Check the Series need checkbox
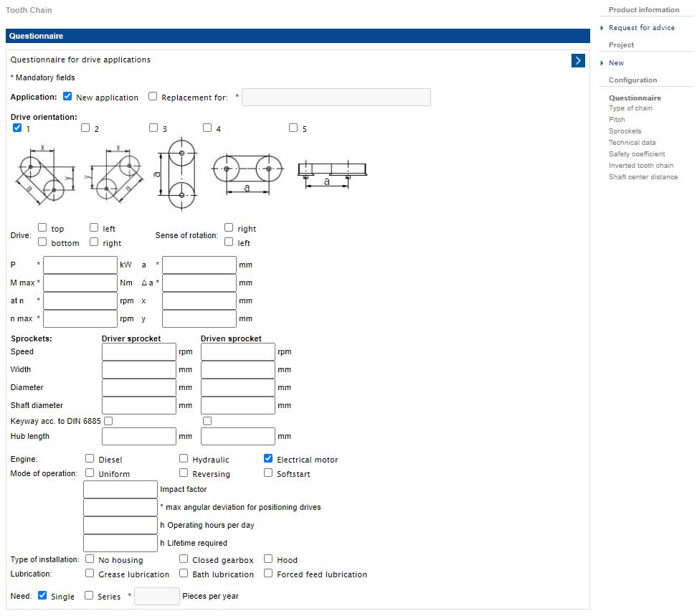Viewport: 697px width, 616px height. tap(89, 595)
